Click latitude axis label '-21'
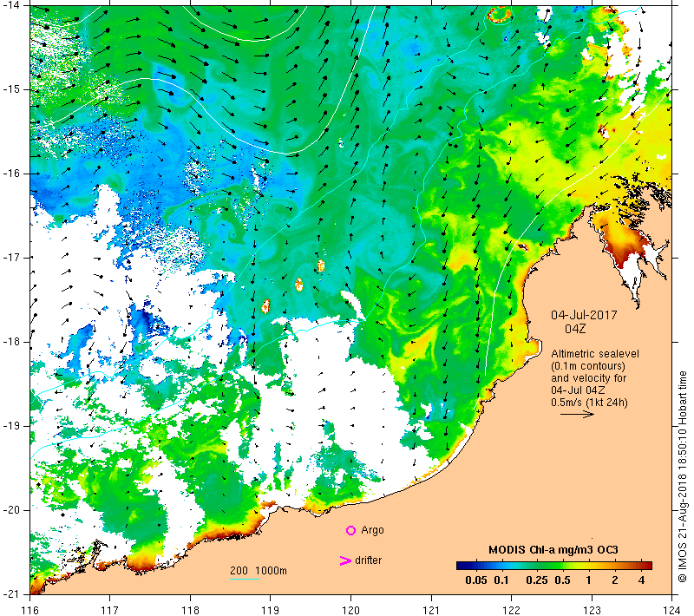This screenshot has height=616, width=694. coord(10,593)
